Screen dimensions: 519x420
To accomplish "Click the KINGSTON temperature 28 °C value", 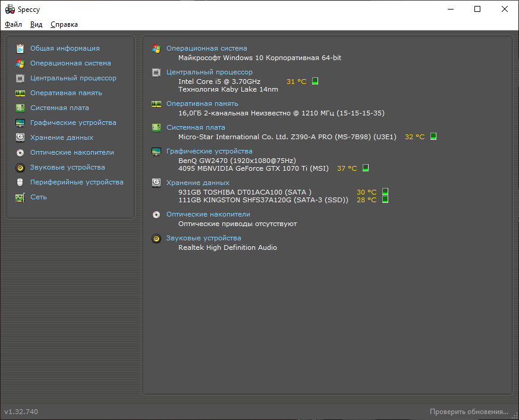I will pos(366,200).
